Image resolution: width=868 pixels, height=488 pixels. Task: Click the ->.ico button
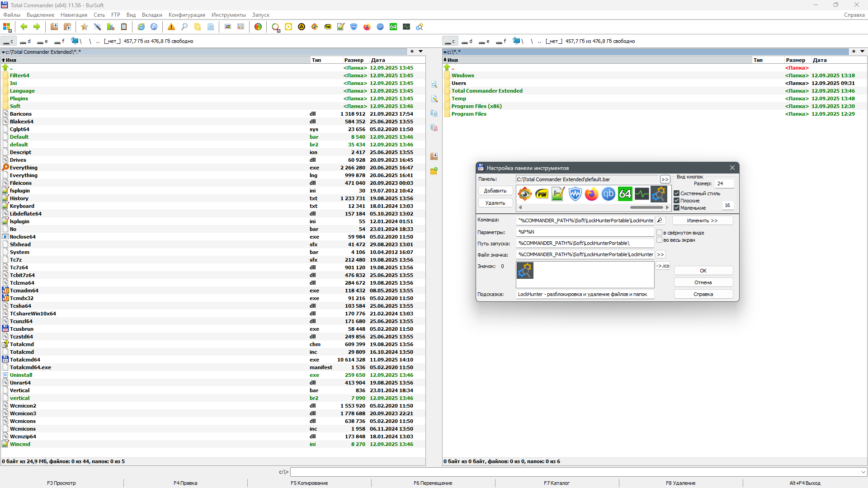[x=663, y=266]
